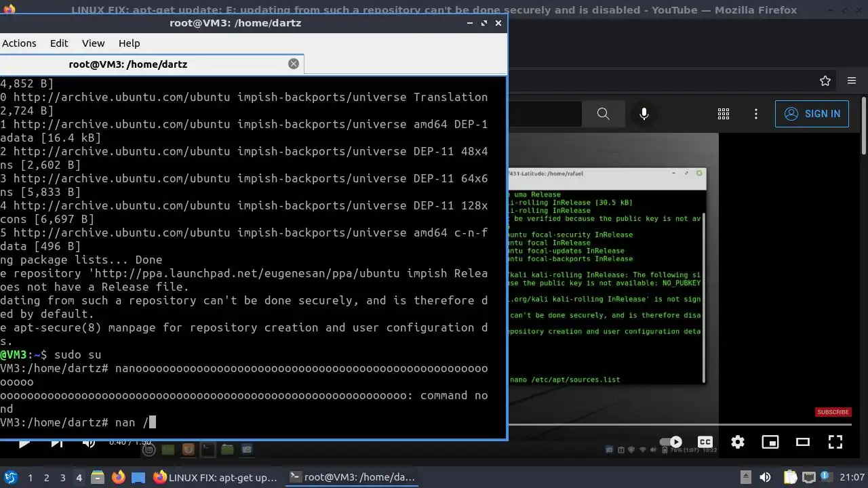Open the system volume tray control
Image resolution: width=868 pixels, height=488 pixels.
tap(765, 477)
